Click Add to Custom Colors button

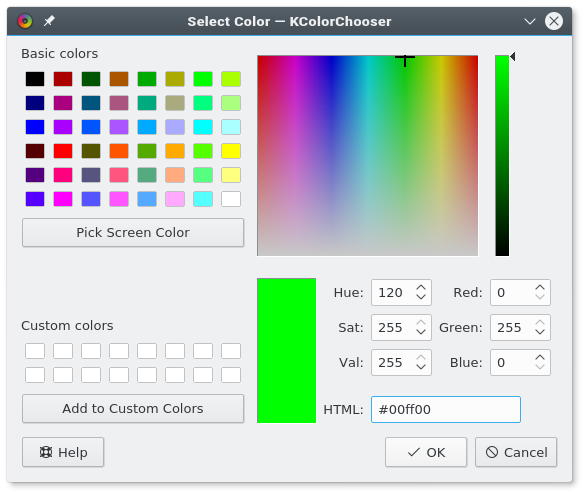[x=133, y=408]
